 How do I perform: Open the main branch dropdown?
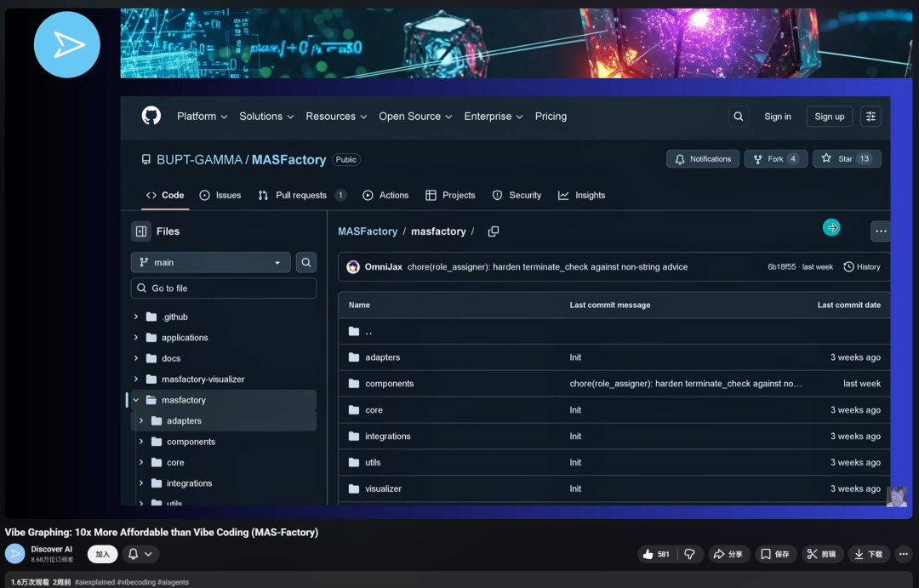pyautogui.click(x=210, y=262)
